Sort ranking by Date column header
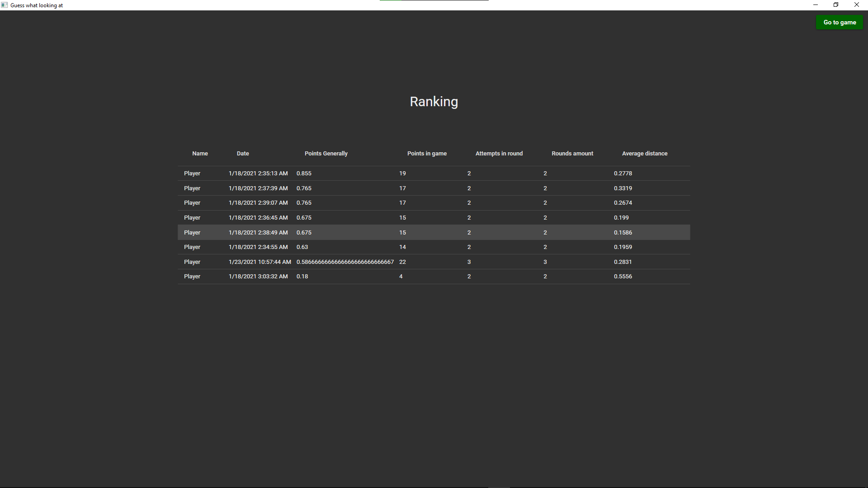The width and height of the screenshot is (868, 488). tap(243, 154)
